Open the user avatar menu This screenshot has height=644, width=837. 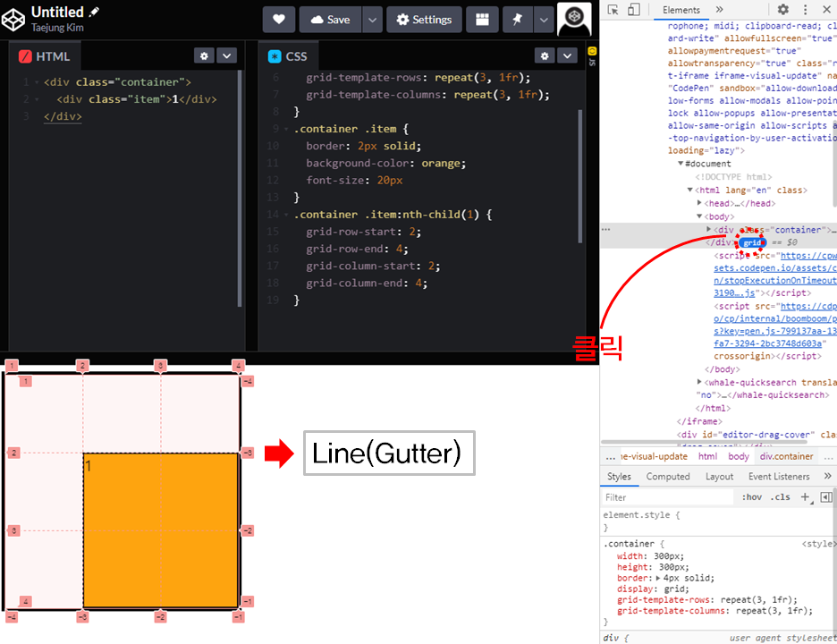click(574, 19)
